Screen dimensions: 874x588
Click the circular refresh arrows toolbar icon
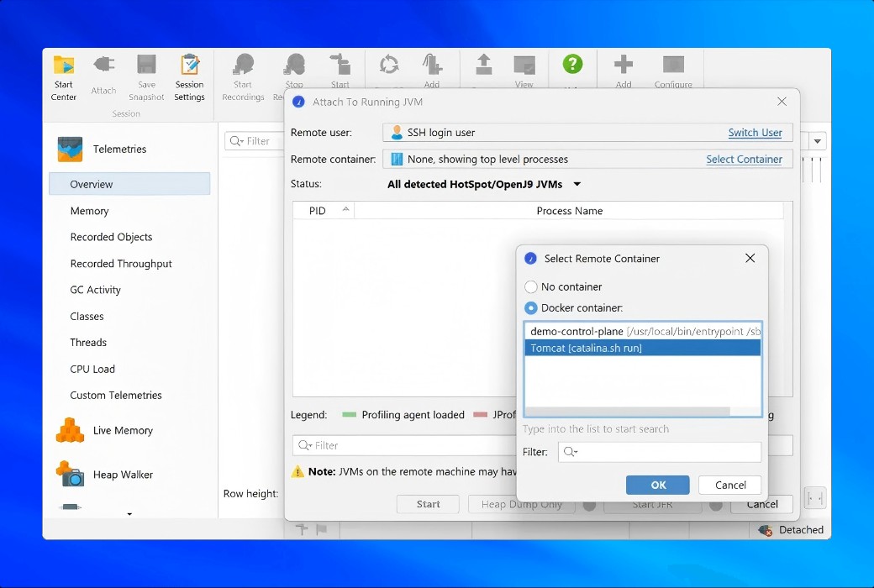(x=389, y=65)
